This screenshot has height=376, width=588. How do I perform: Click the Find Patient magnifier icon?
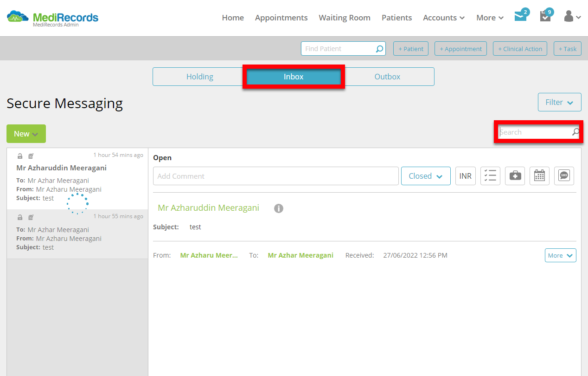click(379, 49)
